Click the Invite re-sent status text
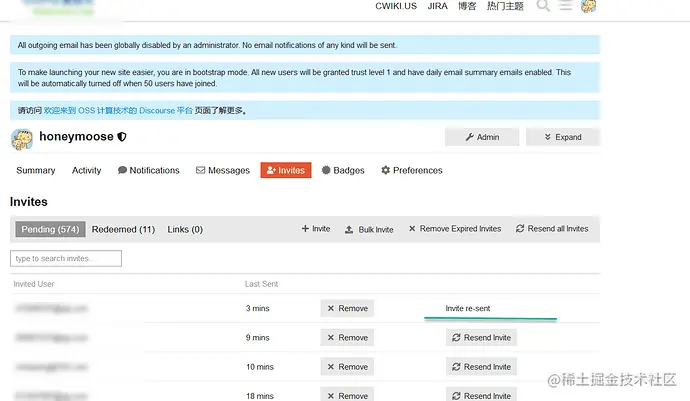Image resolution: width=690 pixels, height=401 pixels. coord(468,309)
